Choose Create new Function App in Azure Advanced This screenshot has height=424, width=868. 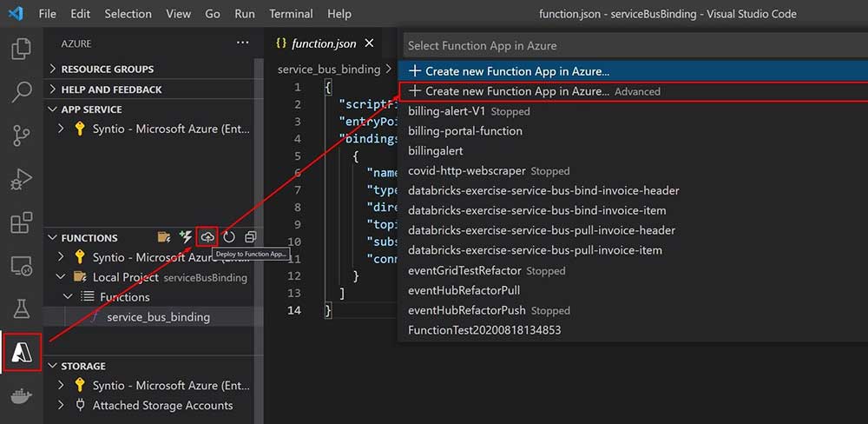click(633, 91)
